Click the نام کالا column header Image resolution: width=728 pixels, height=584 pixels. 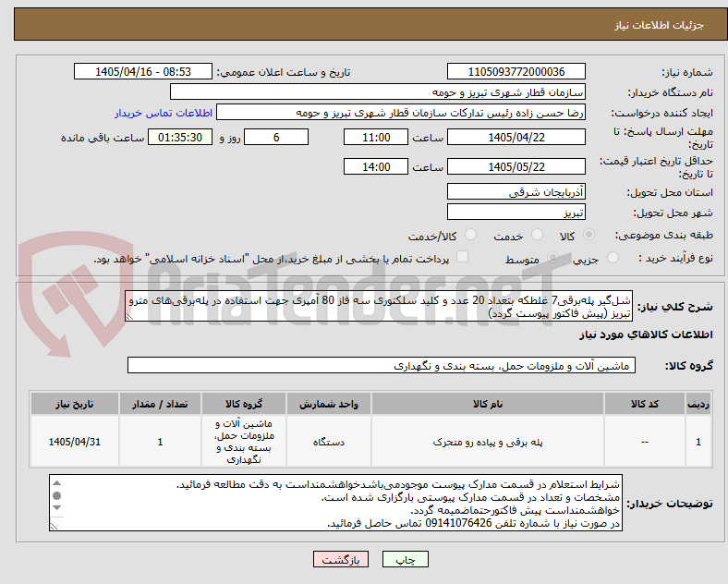[488, 404]
